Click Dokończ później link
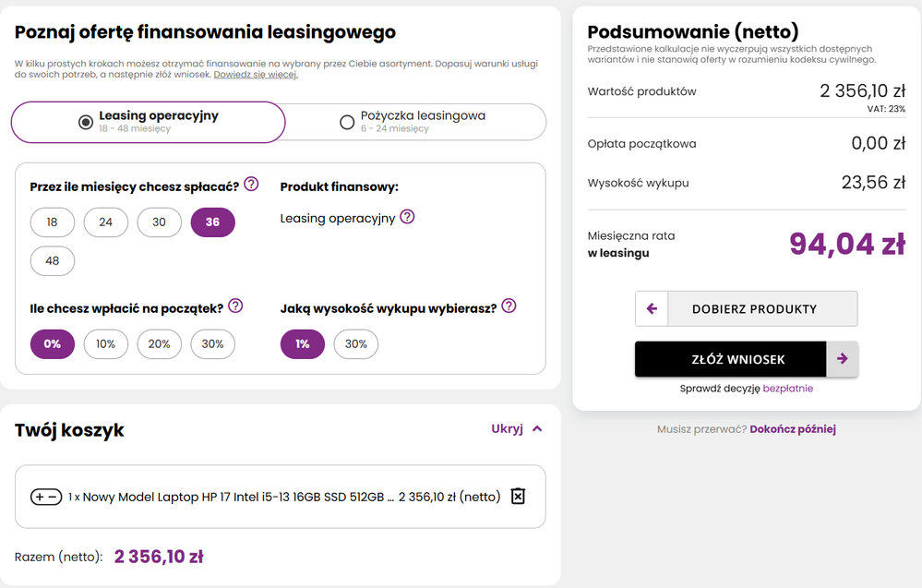Screen dimensions: 922x588 (793, 429)
